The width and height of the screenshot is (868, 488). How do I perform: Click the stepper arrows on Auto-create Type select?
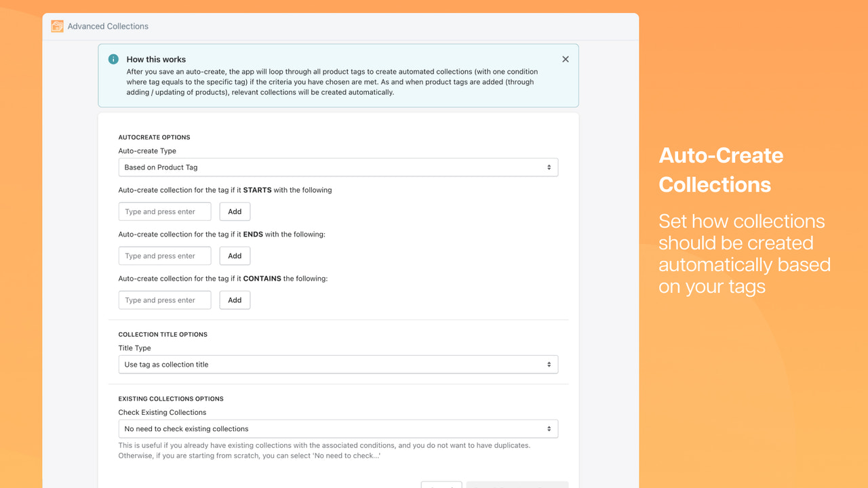click(549, 167)
